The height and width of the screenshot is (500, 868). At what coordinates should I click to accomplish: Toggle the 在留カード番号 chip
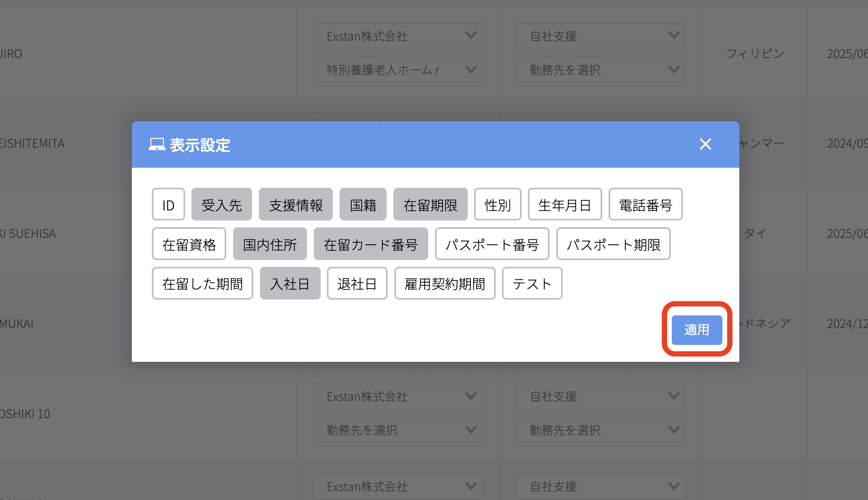click(371, 244)
